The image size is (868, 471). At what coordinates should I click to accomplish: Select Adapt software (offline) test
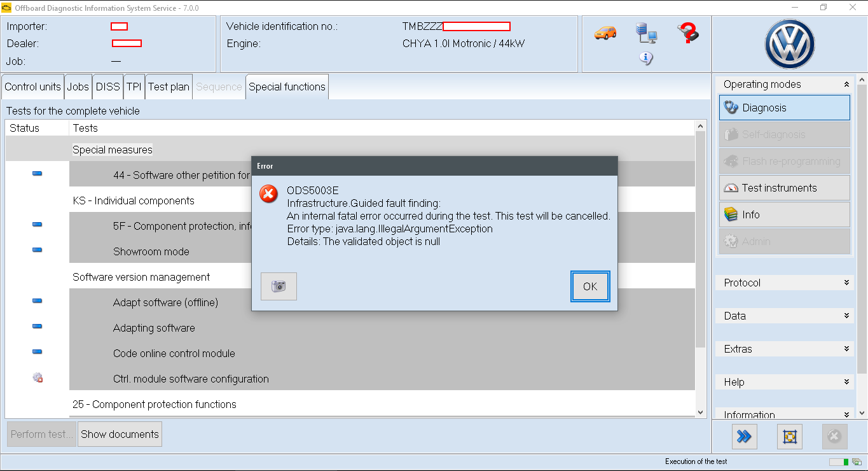tap(382, 302)
